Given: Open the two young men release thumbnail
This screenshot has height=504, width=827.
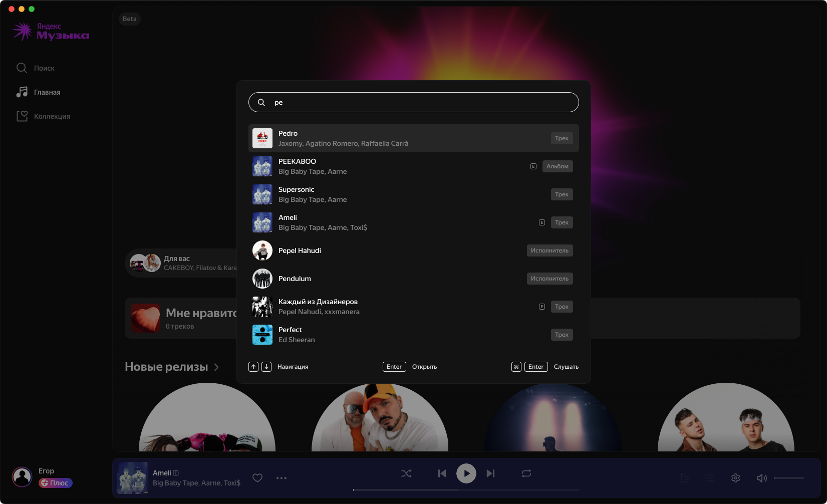Looking at the screenshot, I should 726,417.
